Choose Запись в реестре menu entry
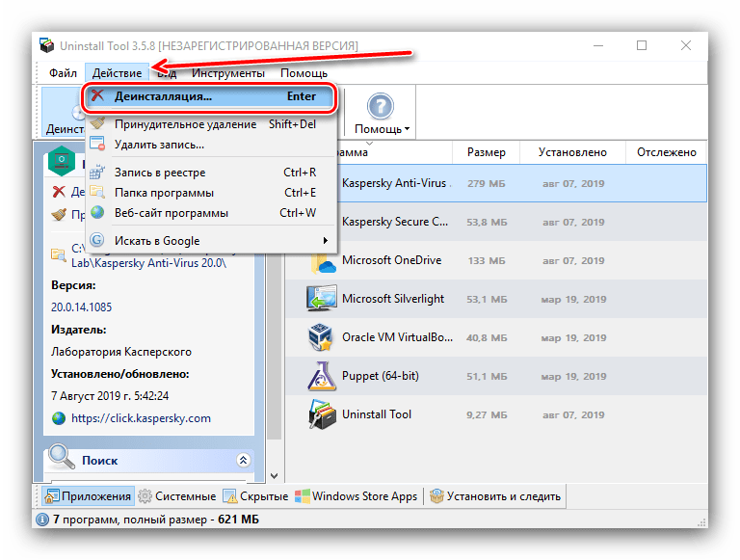740x560 pixels. (211, 173)
